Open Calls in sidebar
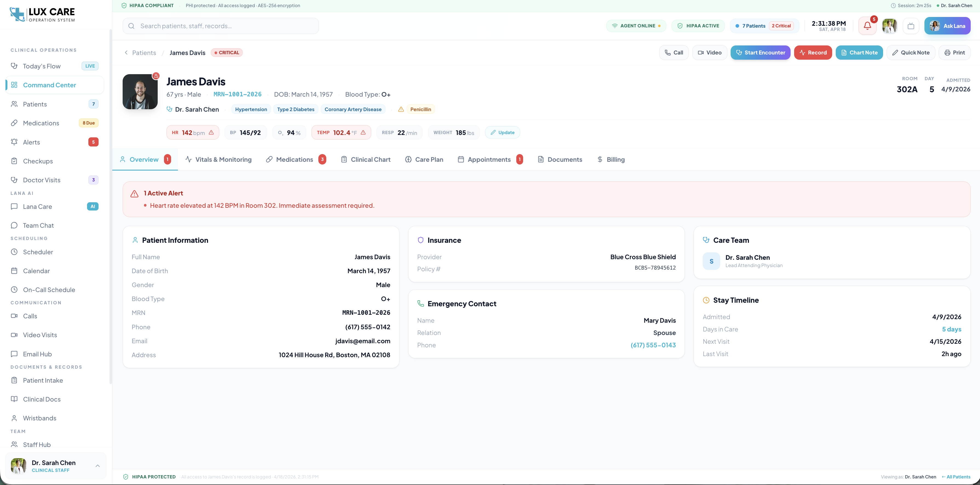980x485 pixels. point(55,316)
